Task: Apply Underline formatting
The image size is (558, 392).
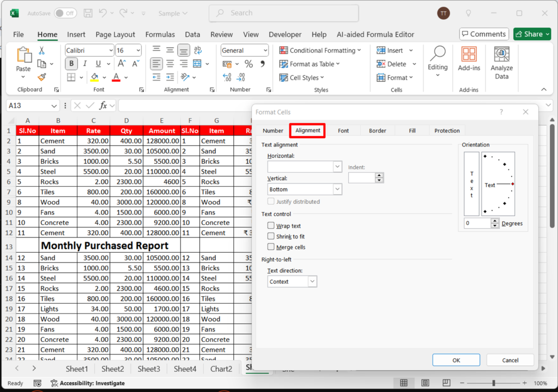Action: pyautogui.click(x=98, y=64)
